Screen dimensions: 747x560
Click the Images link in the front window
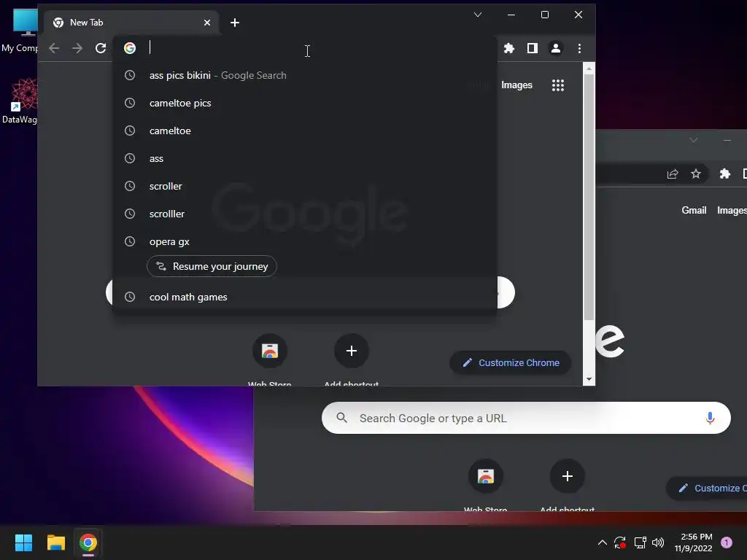[516, 85]
